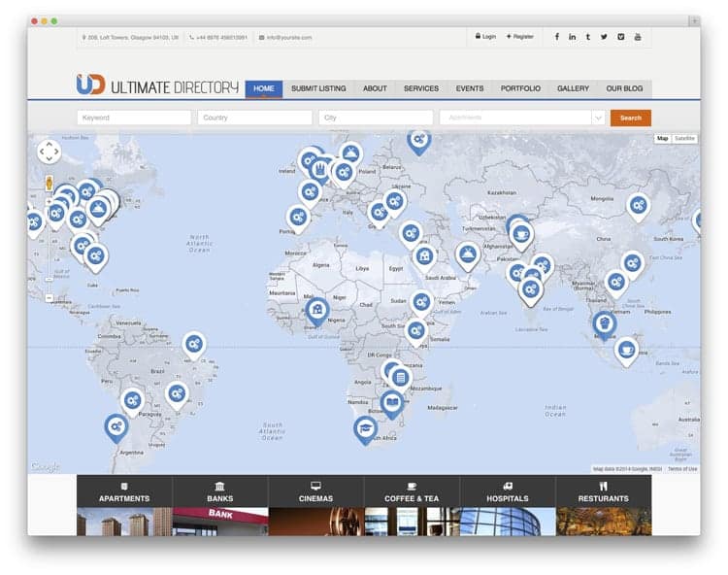Screen dimensions: 728x575
Task: Click the marker near Sudan and Yemen
Action: (x=421, y=303)
